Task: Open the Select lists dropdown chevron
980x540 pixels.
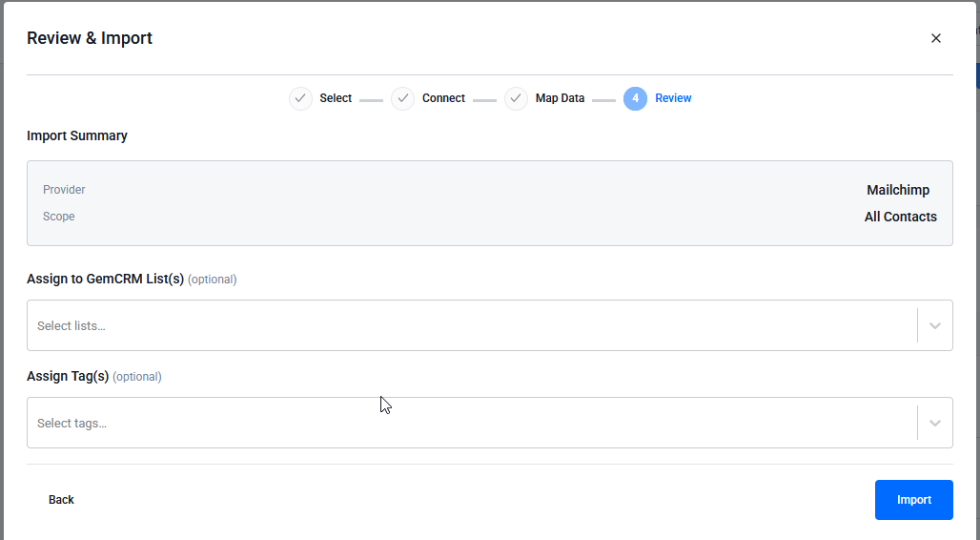Action: pyautogui.click(x=935, y=325)
